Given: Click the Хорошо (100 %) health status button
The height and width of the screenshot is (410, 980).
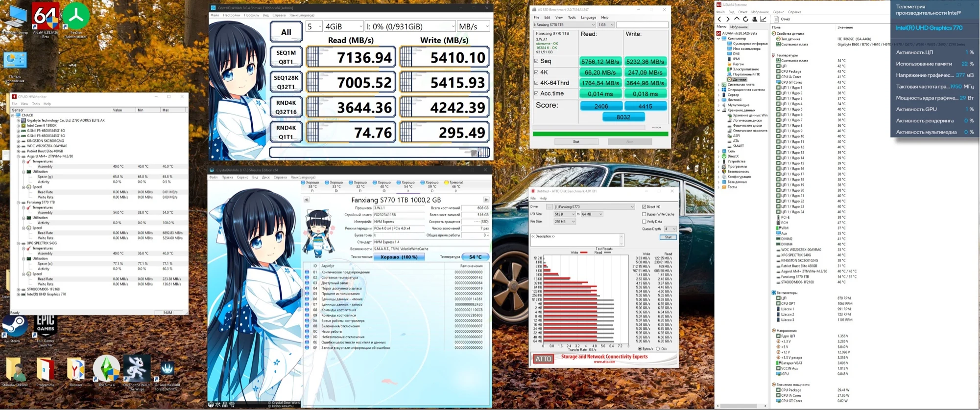Looking at the screenshot, I should coord(399,257).
